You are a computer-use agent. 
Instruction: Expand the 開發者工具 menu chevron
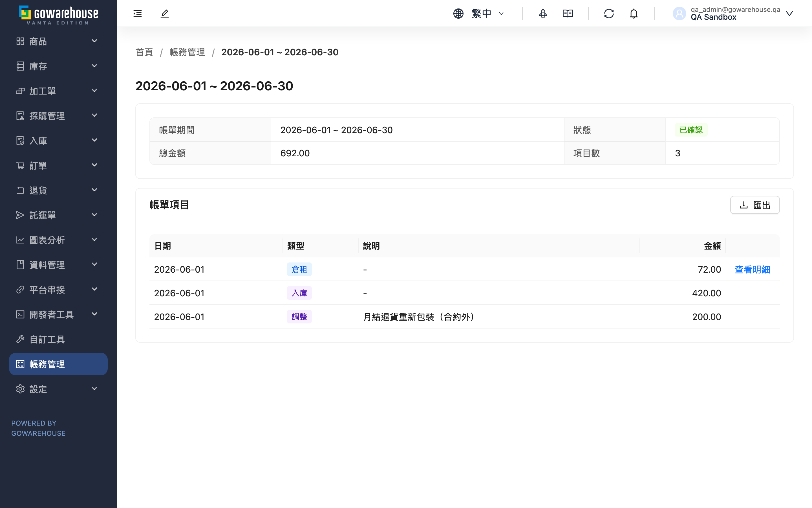pos(95,314)
